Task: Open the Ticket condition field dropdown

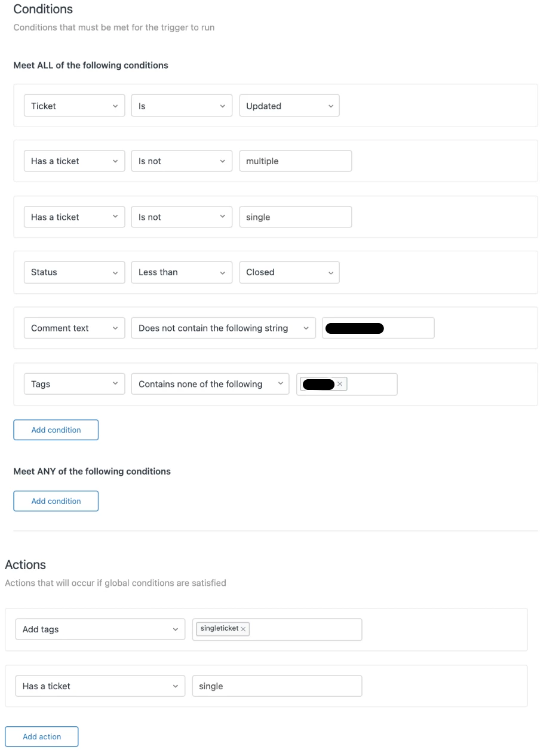Action: point(74,106)
